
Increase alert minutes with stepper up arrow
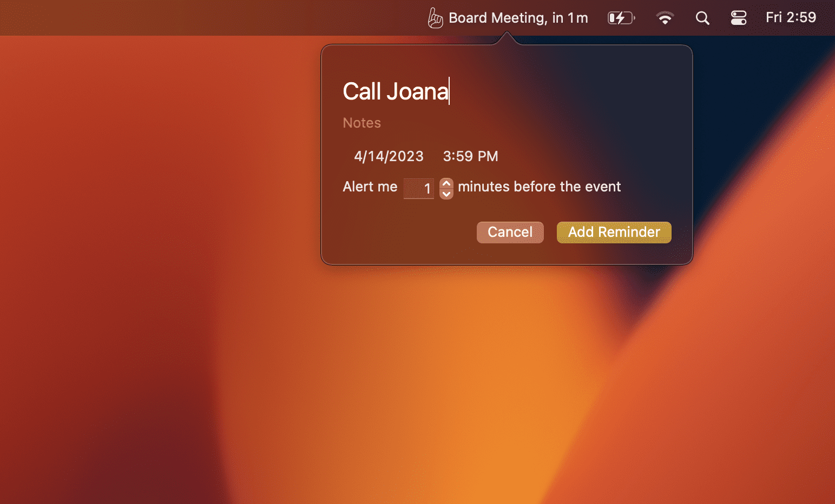(x=446, y=183)
